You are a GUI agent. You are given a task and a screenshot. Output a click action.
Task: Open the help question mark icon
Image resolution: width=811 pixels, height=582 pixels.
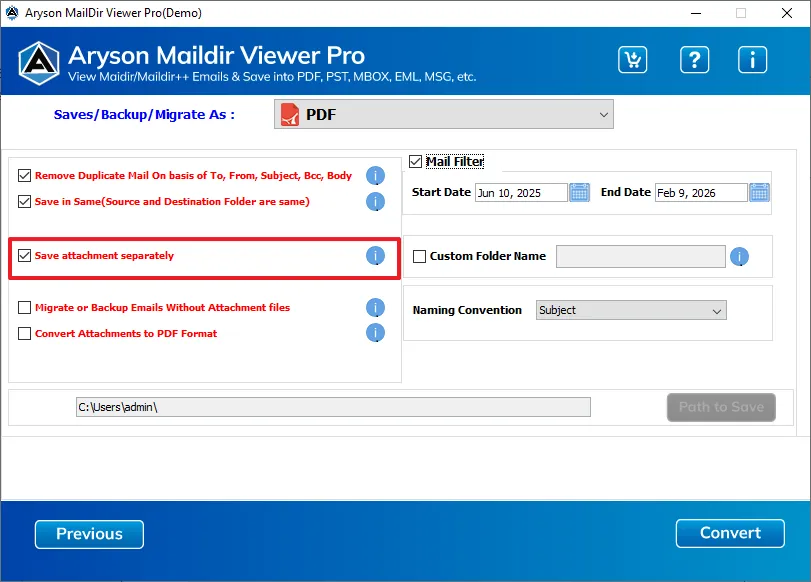(x=694, y=59)
